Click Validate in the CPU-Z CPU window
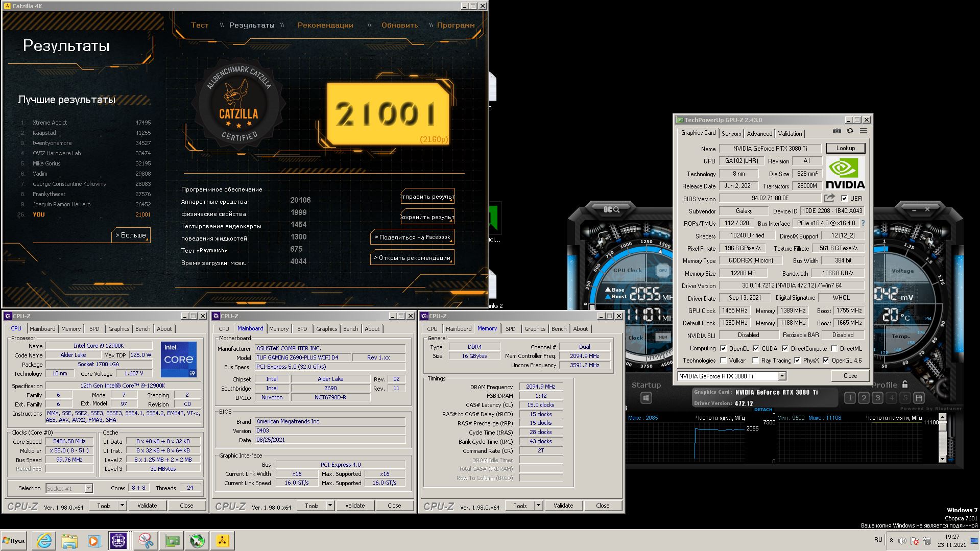 click(x=147, y=506)
